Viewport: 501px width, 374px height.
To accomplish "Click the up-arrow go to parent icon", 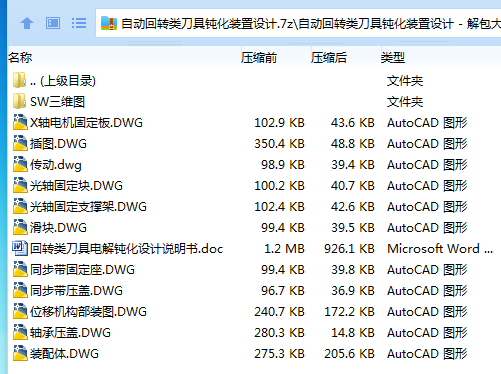I will (x=27, y=23).
